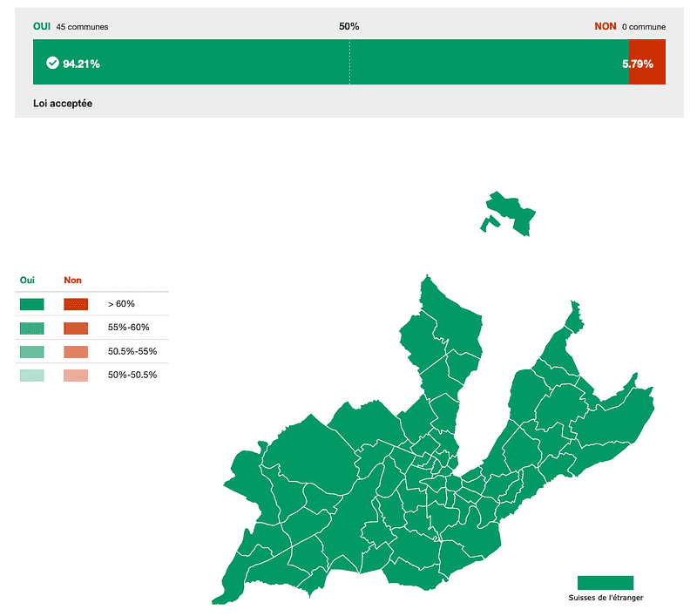Select the dark green Oui >60% swatch
Image resolution: width=697 pixels, height=616 pixels.
tap(32, 304)
